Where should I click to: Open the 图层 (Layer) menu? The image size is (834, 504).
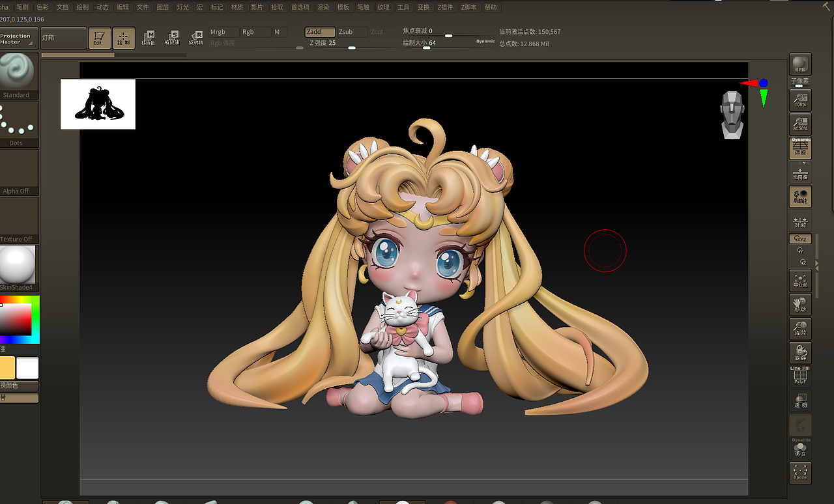tap(163, 7)
